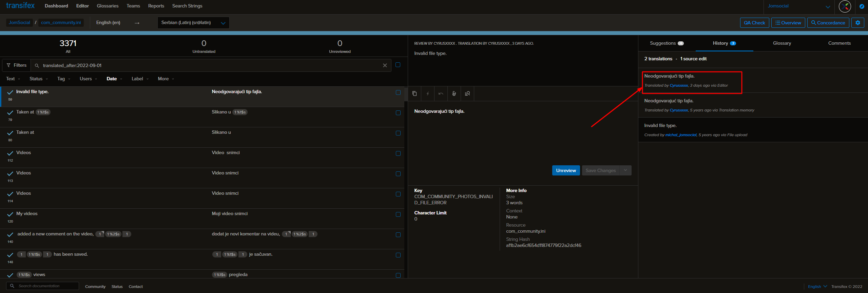This screenshot has width=868, height=293.
Task: Toggle the select-all strings checkbox
Action: (398, 65)
